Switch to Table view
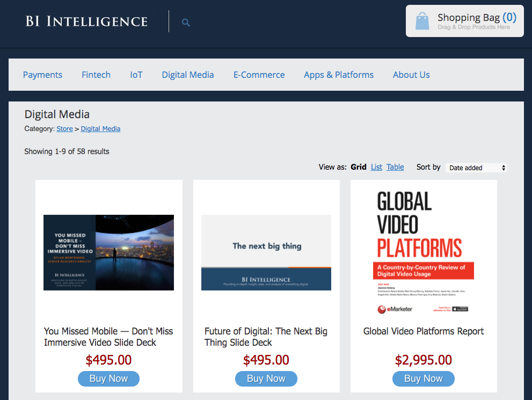The image size is (532, 400). point(395,167)
